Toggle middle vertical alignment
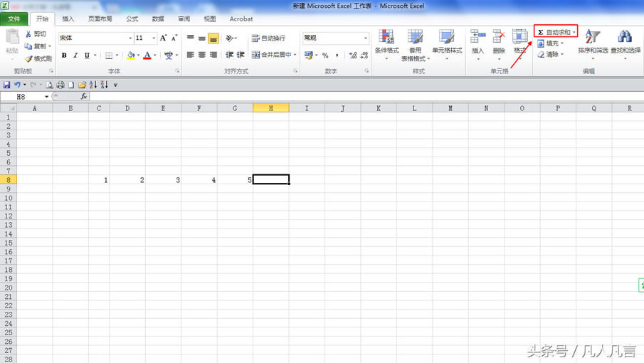 point(201,38)
